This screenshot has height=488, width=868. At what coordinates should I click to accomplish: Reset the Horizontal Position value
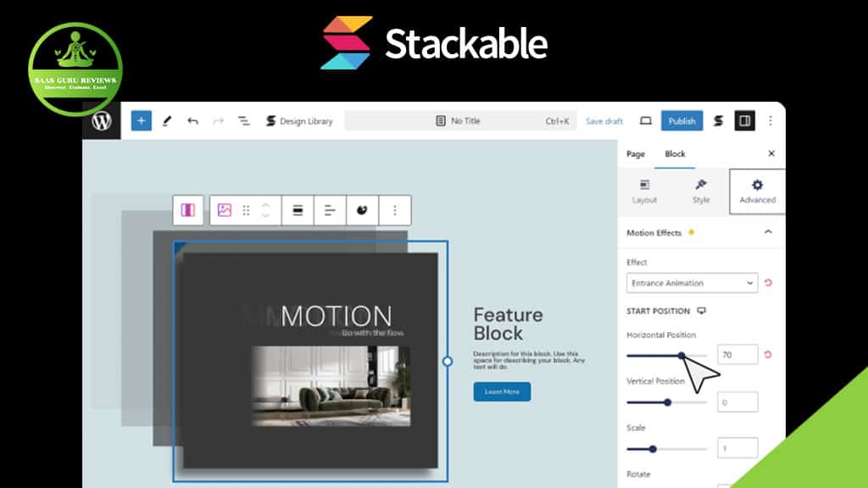[x=768, y=355]
